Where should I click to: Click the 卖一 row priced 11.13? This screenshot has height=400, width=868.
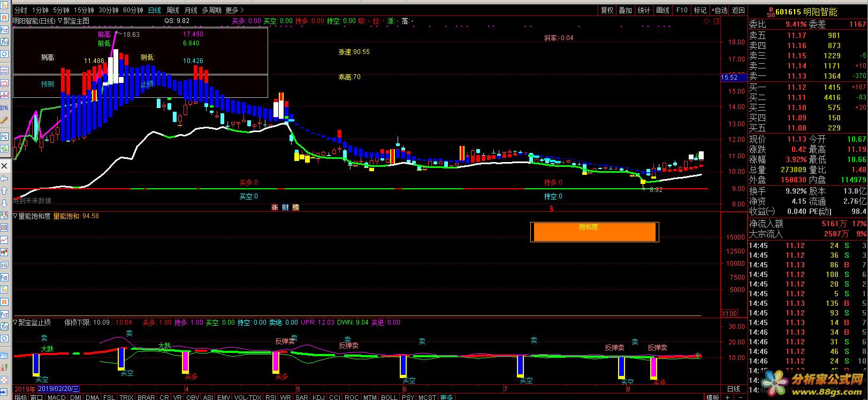click(x=808, y=76)
